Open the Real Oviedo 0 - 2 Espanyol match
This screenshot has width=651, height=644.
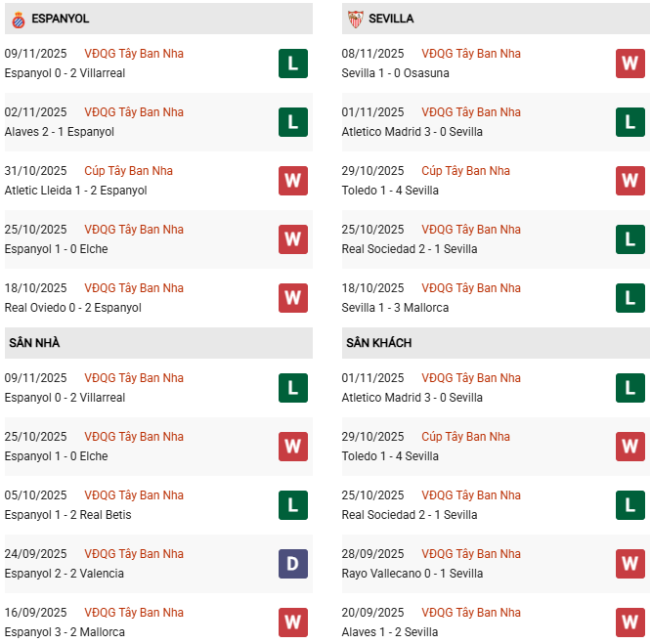click(73, 308)
